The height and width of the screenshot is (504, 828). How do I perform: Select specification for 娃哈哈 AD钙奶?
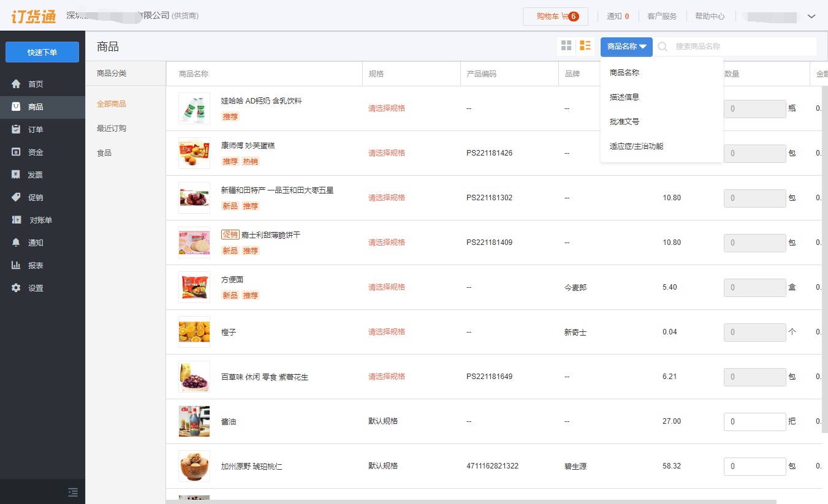click(x=387, y=108)
